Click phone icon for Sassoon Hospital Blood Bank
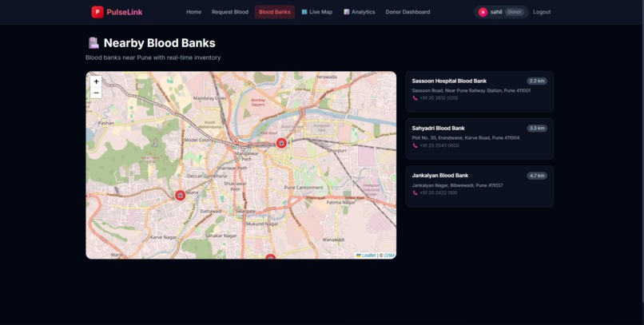644x325 pixels. [415, 98]
